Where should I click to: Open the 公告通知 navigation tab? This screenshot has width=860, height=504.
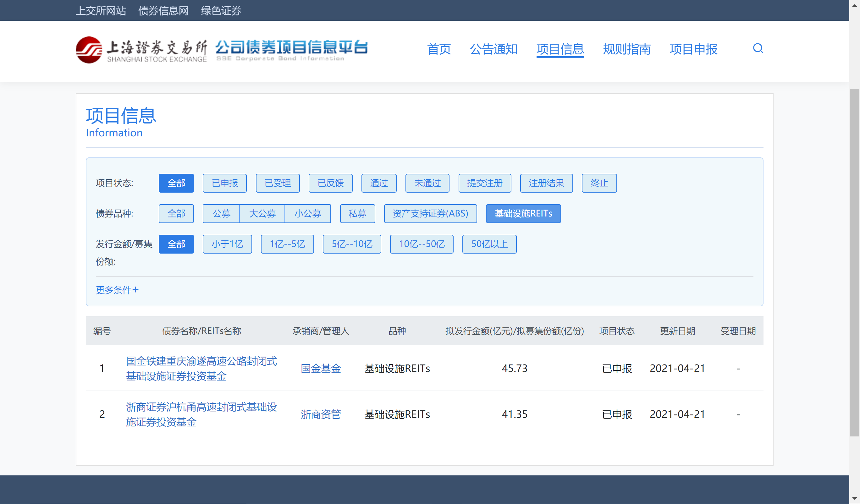[x=493, y=49]
